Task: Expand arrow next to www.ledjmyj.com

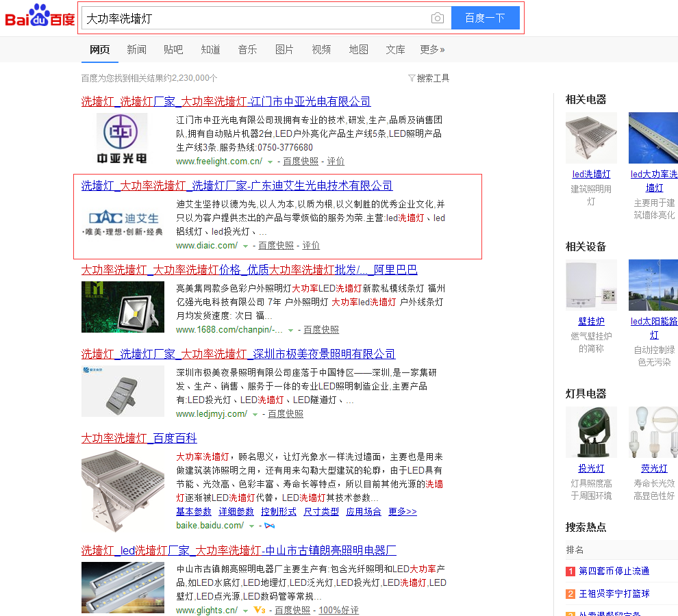Action: 255,415
